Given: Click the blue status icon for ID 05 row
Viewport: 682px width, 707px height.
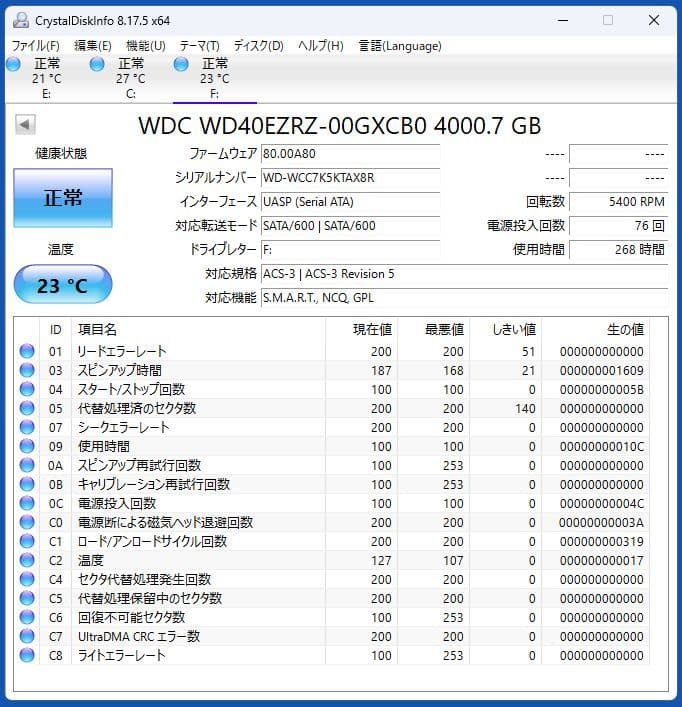Looking at the screenshot, I should coord(27,408).
